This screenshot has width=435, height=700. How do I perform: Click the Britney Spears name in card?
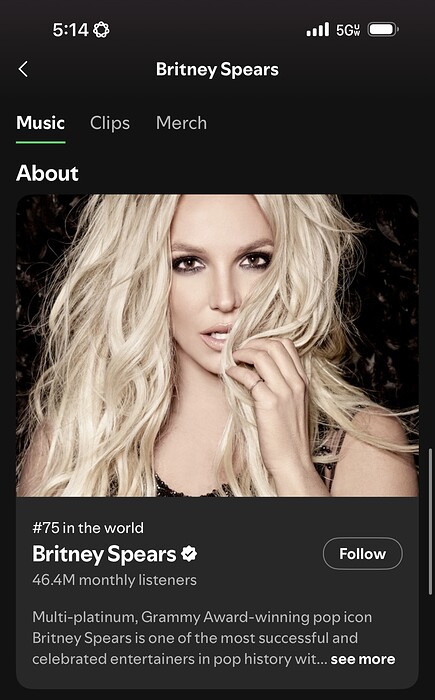click(x=104, y=554)
